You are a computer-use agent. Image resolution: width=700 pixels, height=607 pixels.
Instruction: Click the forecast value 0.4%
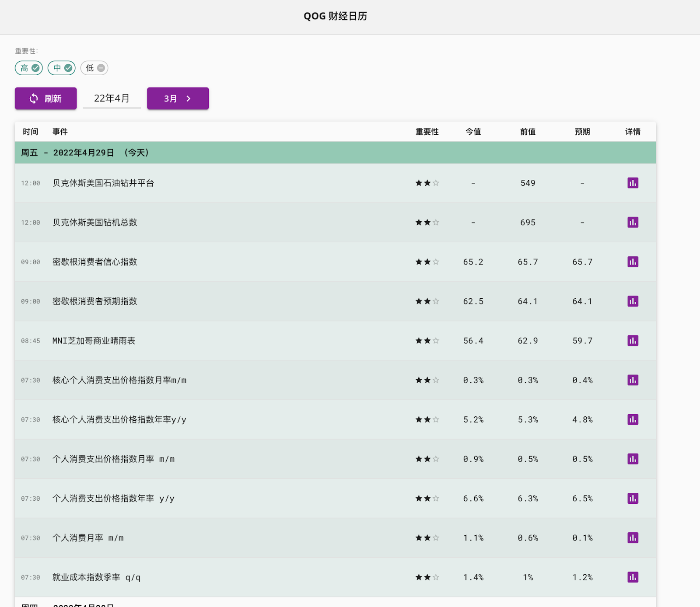582,380
